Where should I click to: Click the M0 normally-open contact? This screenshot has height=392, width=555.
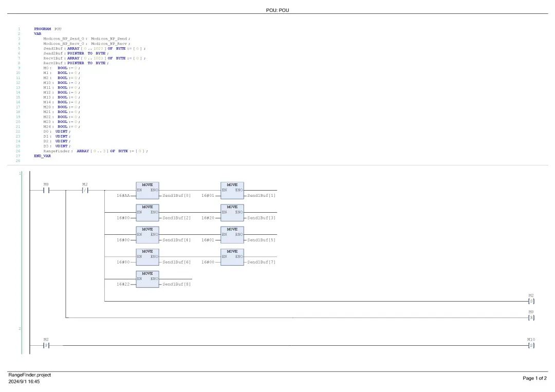pyautogui.click(x=46, y=190)
